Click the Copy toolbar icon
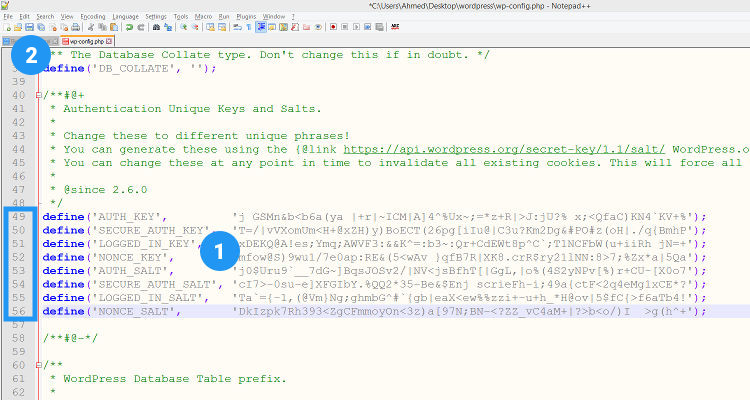 click(x=102, y=27)
